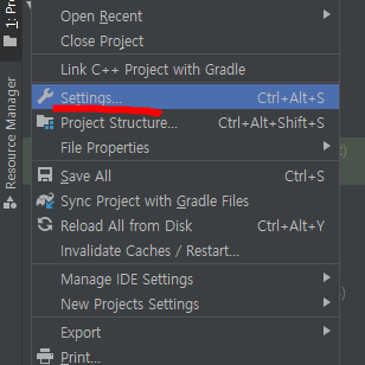Click the Resource Manager shapes icon
The height and width of the screenshot is (365, 365).
point(10,202)
